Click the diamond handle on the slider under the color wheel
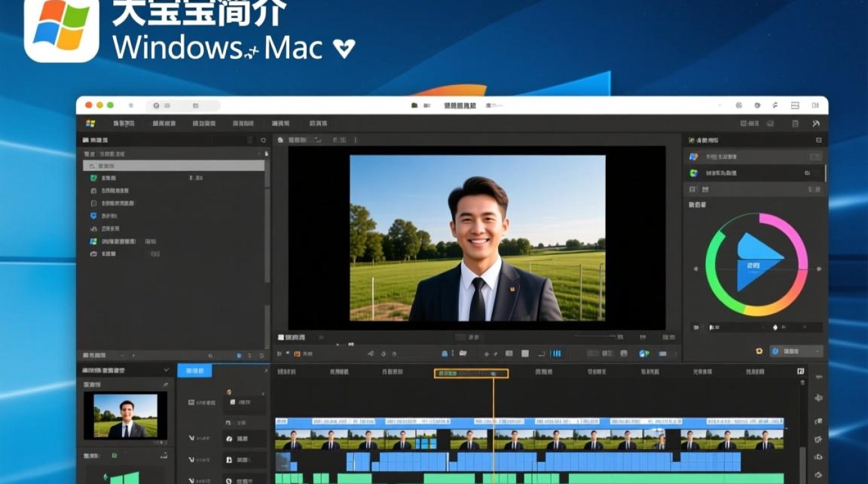The height and width of the screenshot is (484, 868). pos(775,328)
